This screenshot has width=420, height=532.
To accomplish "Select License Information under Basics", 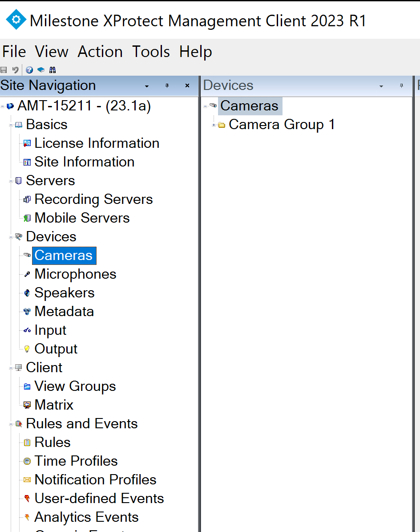I will click(97, 143).
